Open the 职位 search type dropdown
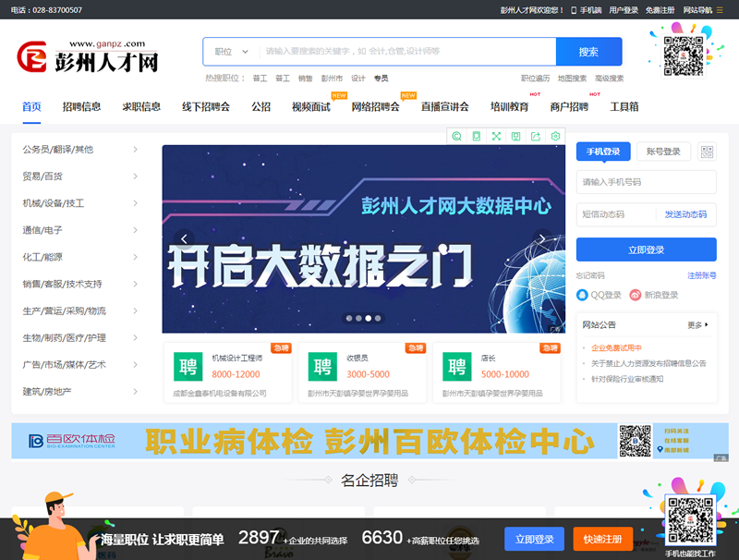The height and width of the screenshot is (560, 739). (232, 52)
